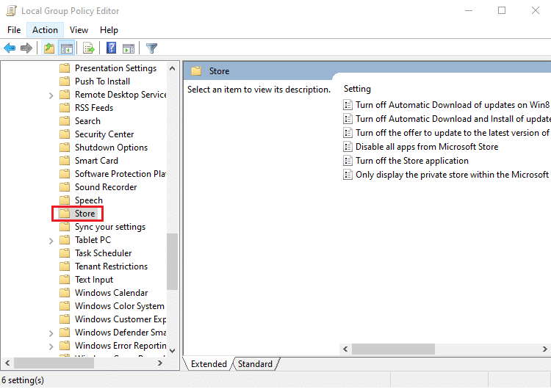The height and width of the screenshot is (392, 551).
Task: Select Presentation Settings in the tree
Action: click(x=115, y=68)
